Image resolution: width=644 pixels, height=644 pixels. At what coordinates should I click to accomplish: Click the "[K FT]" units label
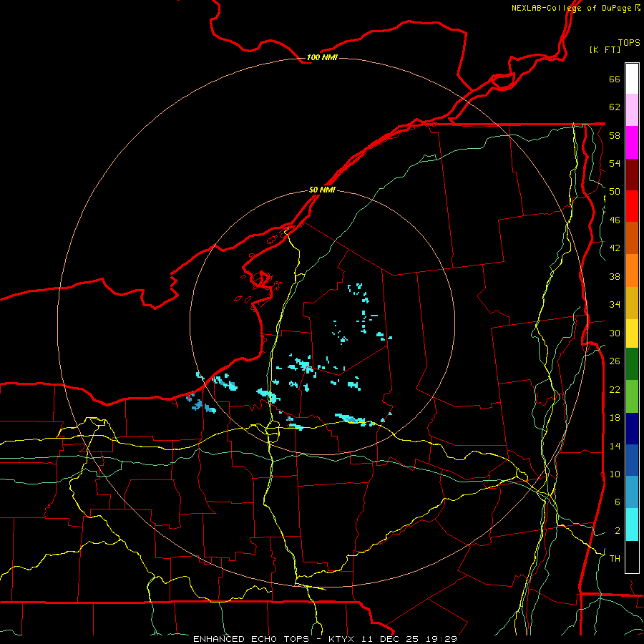(605, 49)
